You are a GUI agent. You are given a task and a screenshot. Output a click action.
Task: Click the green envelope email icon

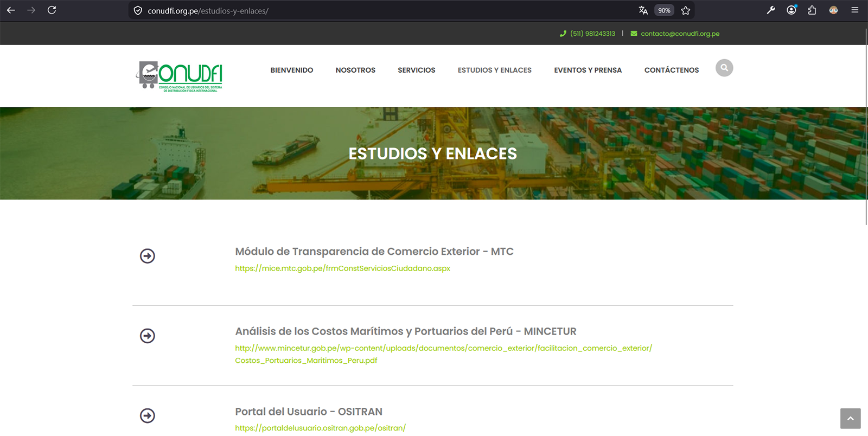click(x=634, y=34)
